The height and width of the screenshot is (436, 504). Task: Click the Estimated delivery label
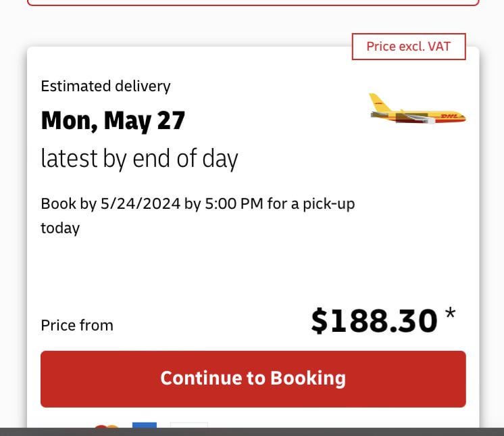tap(105, 86)
